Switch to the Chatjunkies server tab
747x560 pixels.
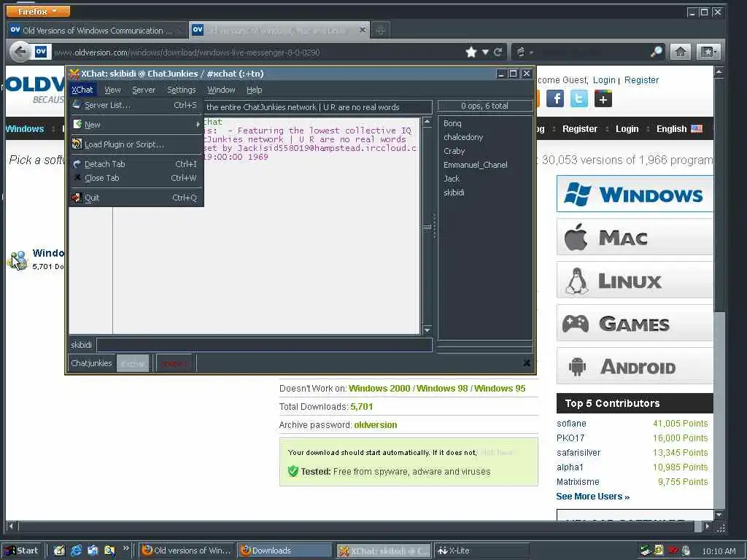[91, 363]
